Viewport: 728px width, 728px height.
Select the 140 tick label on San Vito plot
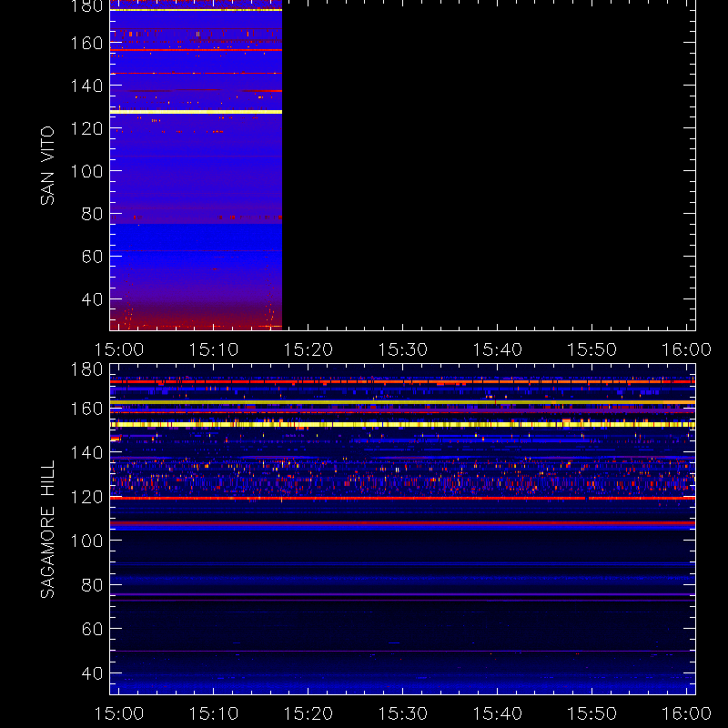[86, 86]
